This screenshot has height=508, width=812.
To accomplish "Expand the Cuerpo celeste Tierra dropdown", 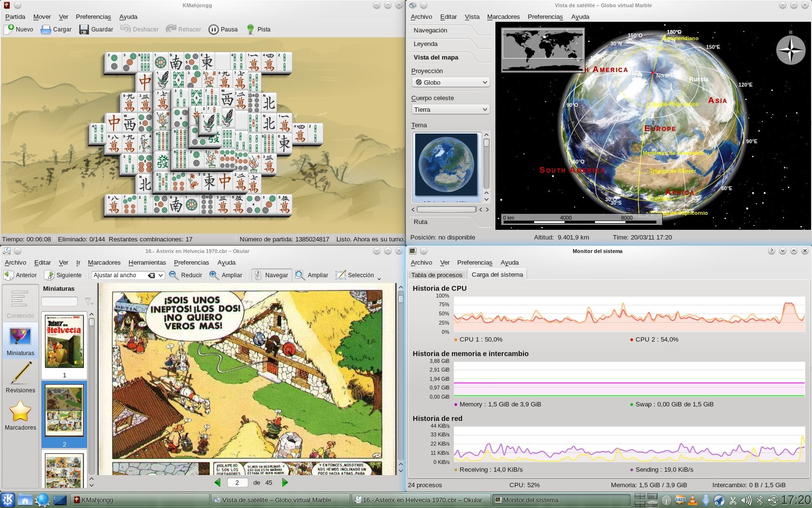I will tap(450, 110).
